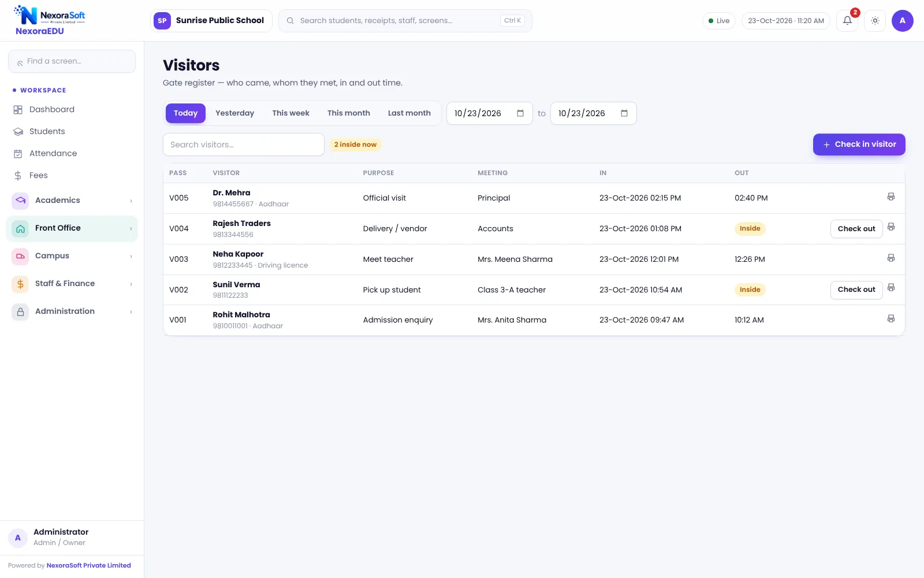Print pass for Sunil Verma
The image size is (924, 578).
point(891,288)
